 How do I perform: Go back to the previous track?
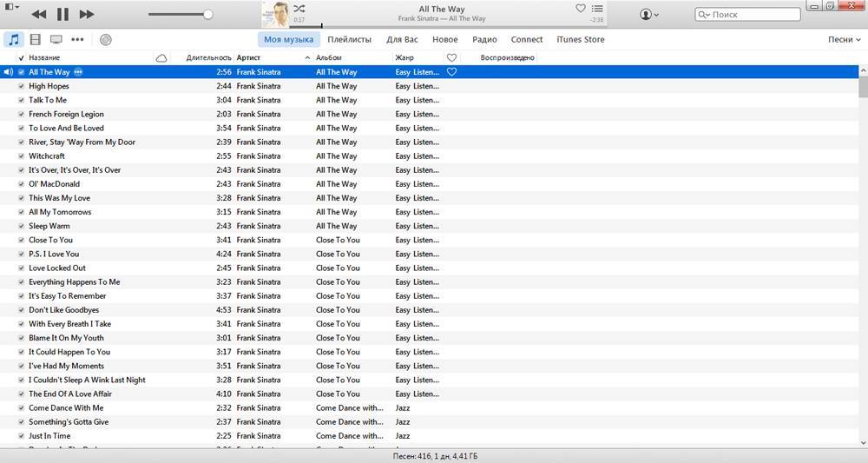click(39, 15)
